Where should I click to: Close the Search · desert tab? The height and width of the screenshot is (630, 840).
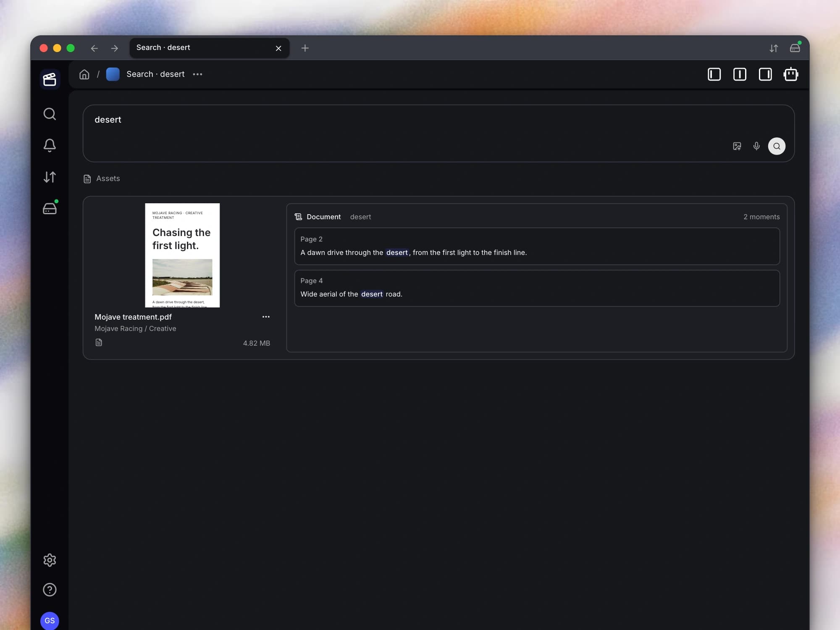[278, 48]
